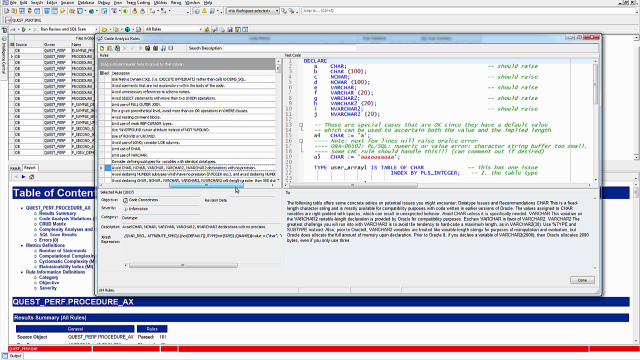Click the second icon in Code Analysis Rules toolbar
The height and width of the screenshot is (360, 640).
click(110, 48)
